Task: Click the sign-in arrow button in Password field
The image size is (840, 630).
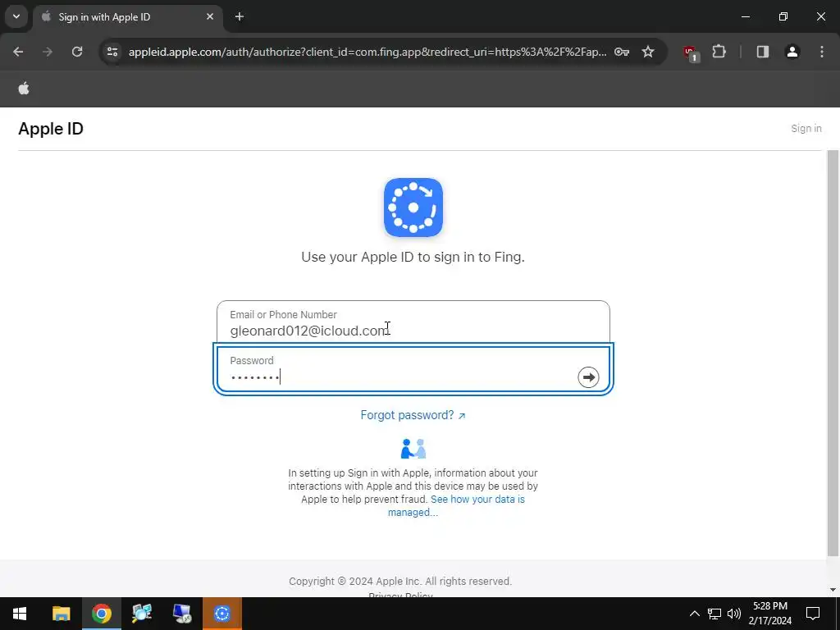Action: (588, 377)
